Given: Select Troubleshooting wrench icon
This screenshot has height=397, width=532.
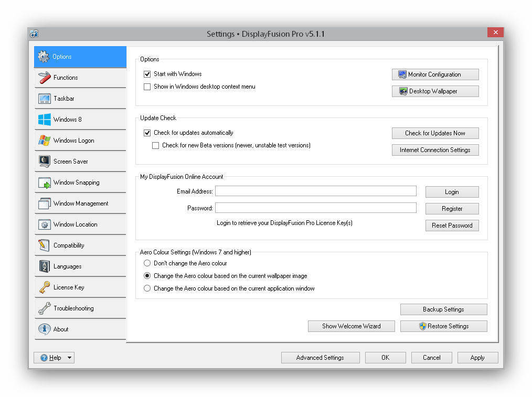Looking at the screenshot, I should pyautogui.click(x=45, y=308).
